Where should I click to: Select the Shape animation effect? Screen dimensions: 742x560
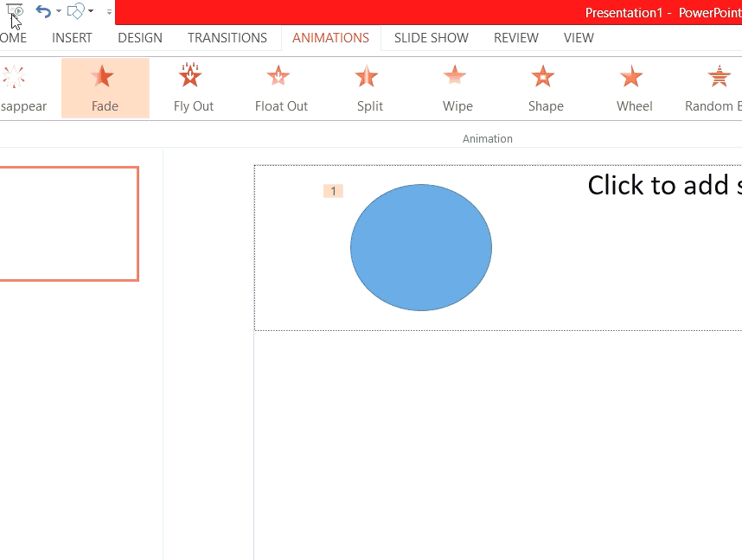[x=546, y=88]
